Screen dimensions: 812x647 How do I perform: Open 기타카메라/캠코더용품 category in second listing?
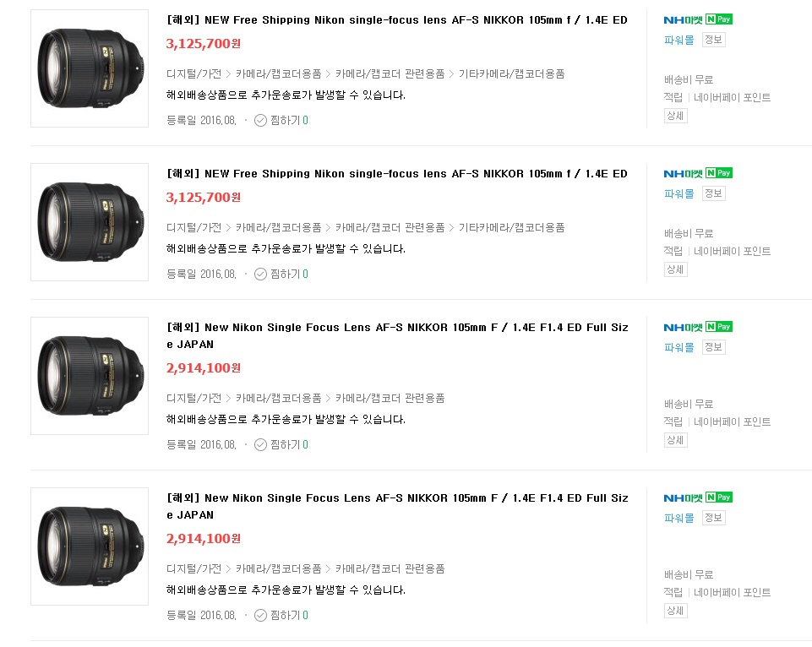[511, 227]
